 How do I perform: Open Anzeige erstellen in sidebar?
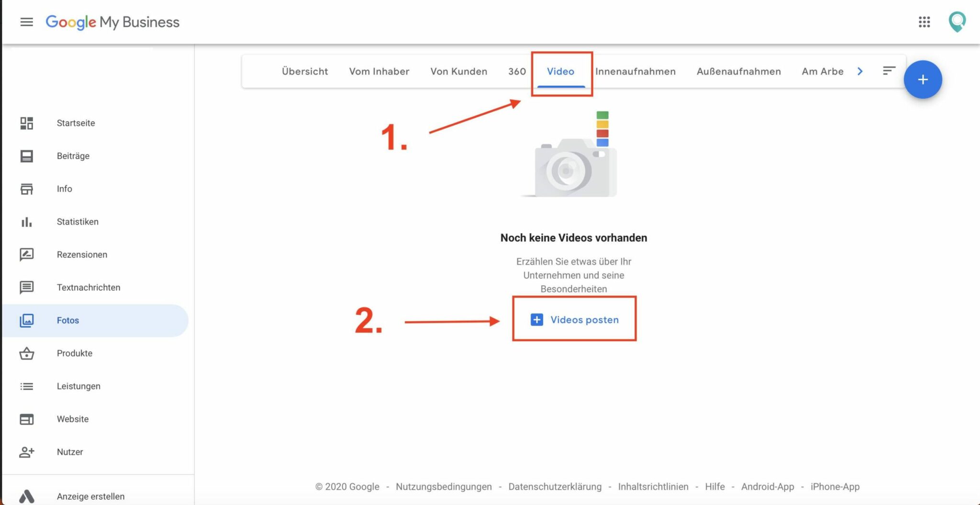coord(90,496)
